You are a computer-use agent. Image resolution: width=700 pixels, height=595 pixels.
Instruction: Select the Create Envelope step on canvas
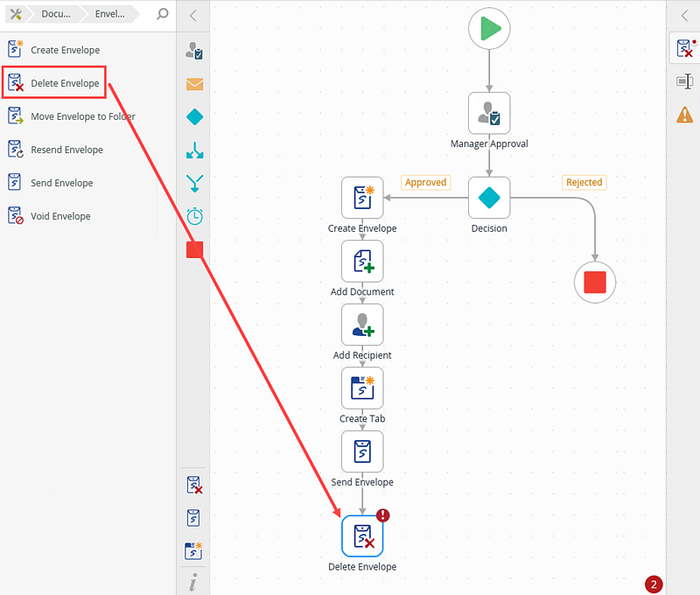(x=362, y=198)
